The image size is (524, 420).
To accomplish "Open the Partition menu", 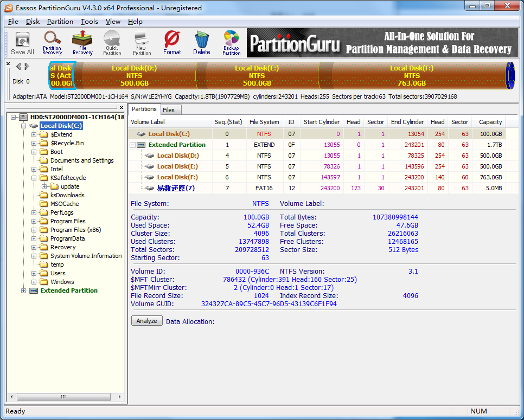I will 60,22.
